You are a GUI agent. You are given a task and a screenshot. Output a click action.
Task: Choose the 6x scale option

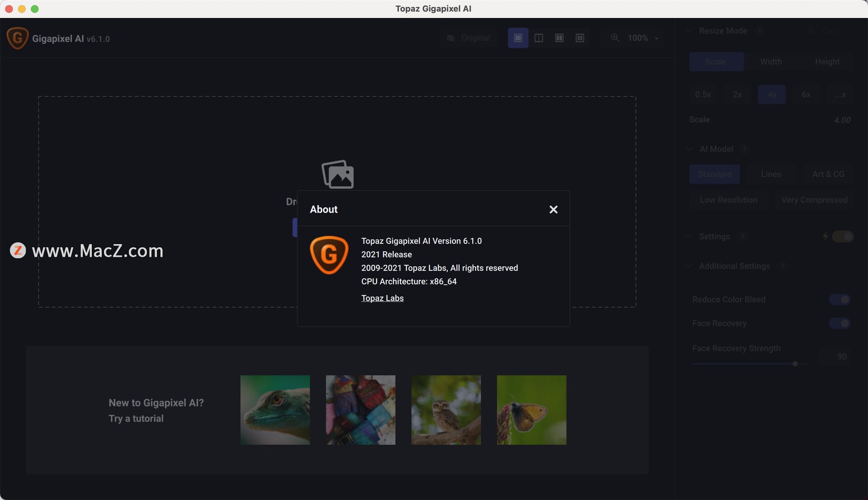[806, 94]
